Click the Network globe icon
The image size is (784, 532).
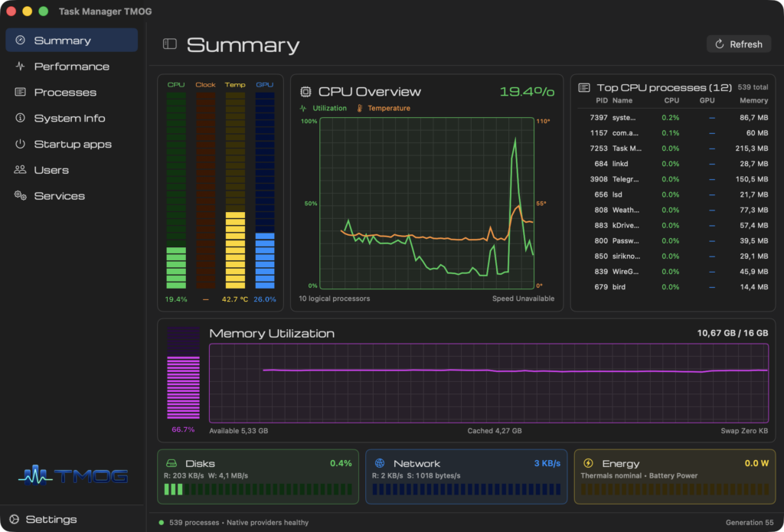click(x=380, y=463)
